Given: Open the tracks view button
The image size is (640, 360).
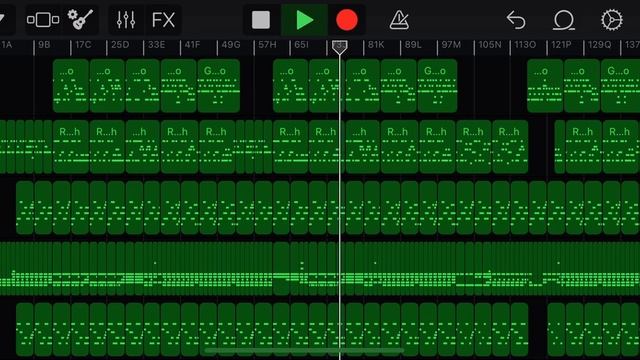Looking at the screenshot, I should (x=43, y=20).
